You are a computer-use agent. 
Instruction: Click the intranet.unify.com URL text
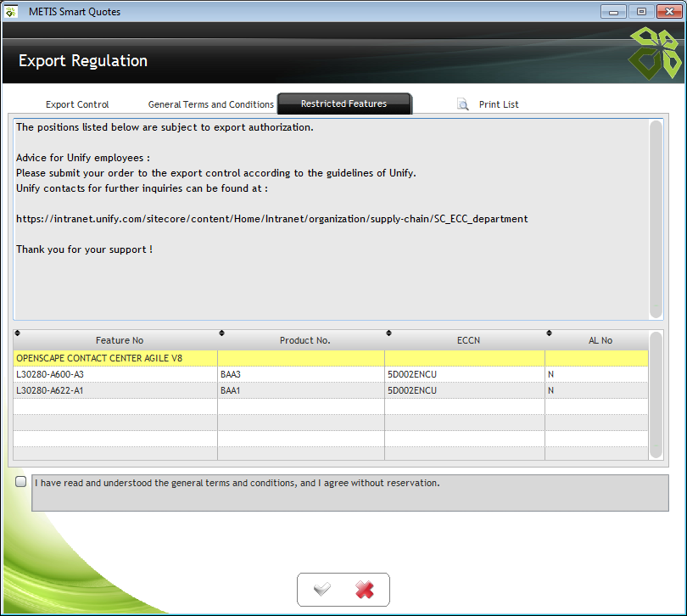coord(271,219)
